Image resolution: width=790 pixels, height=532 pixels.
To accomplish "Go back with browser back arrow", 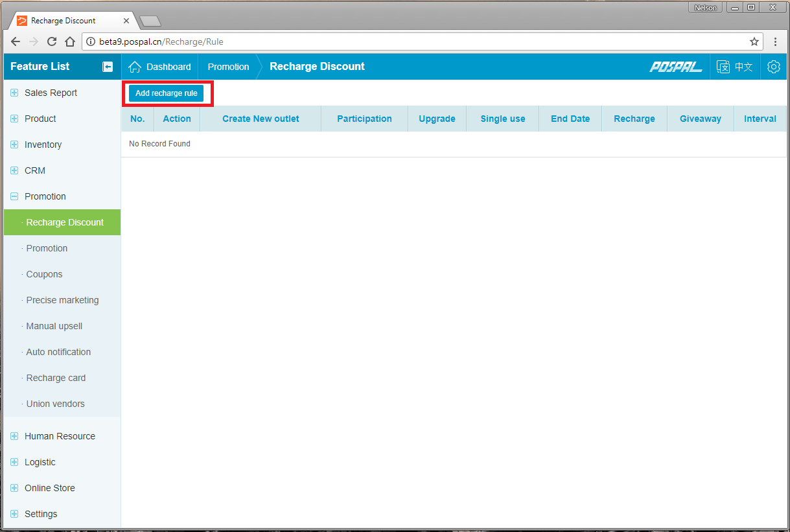I will tap(16, 41).
